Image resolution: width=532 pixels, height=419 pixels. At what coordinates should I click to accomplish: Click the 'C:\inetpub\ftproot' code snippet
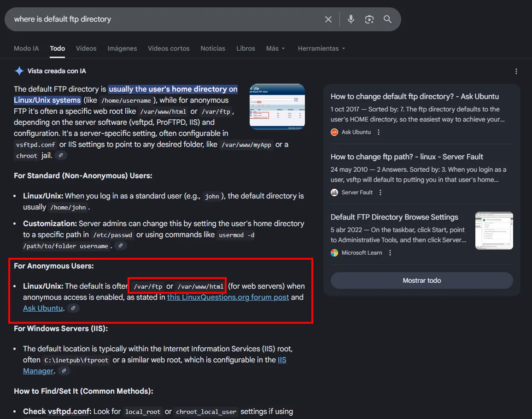tap(76, 361)
